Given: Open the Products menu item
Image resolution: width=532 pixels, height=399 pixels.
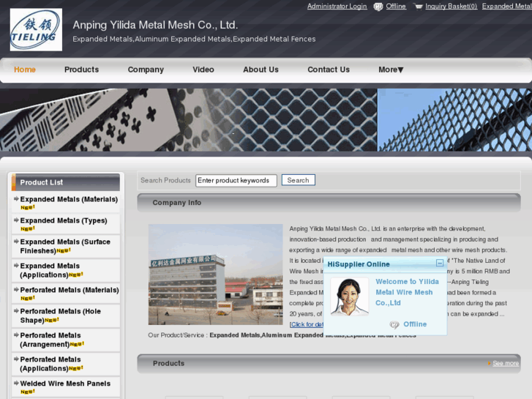Looking at the screenshot, I should [81, 70].
